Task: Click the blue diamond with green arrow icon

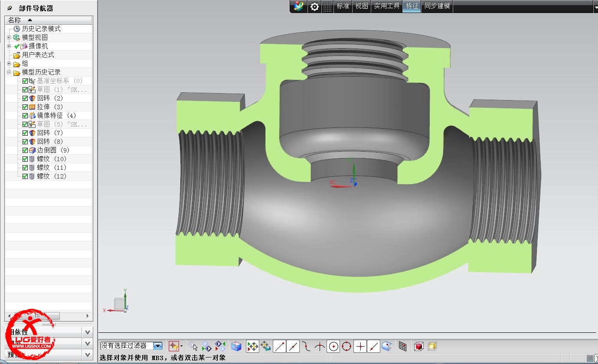Action: pos(207,346)
